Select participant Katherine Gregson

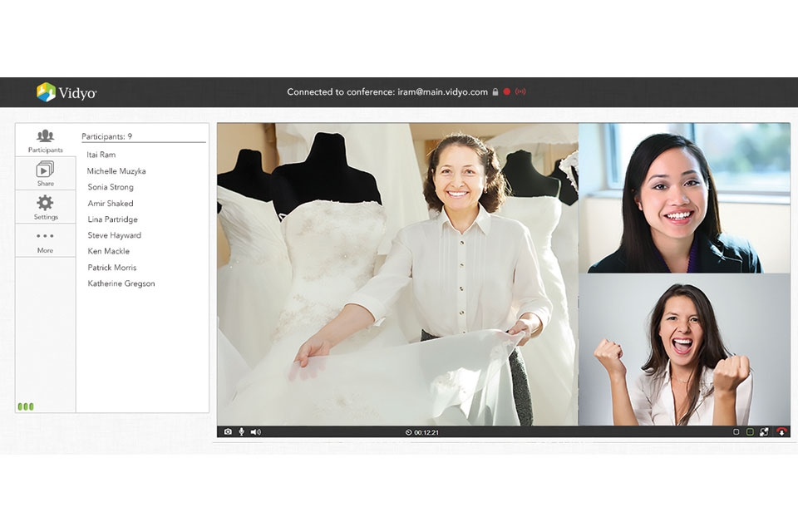click(121, 283)
